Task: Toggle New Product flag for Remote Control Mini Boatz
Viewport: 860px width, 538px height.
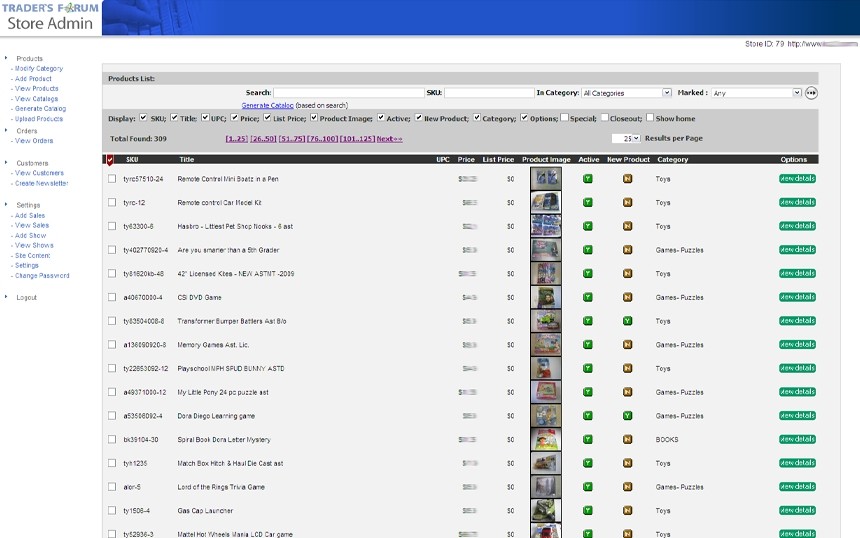Action: pos(627,179)
